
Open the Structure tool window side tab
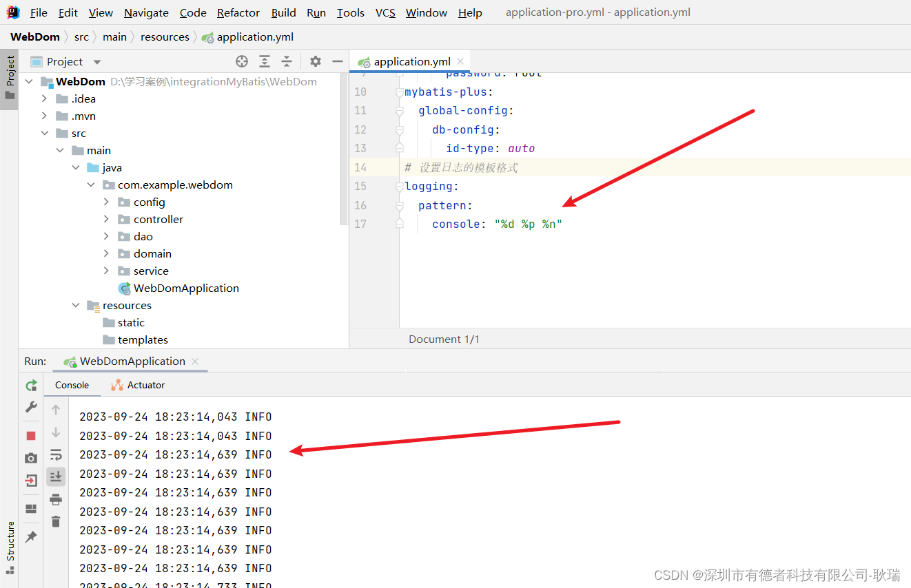[10, 548]
